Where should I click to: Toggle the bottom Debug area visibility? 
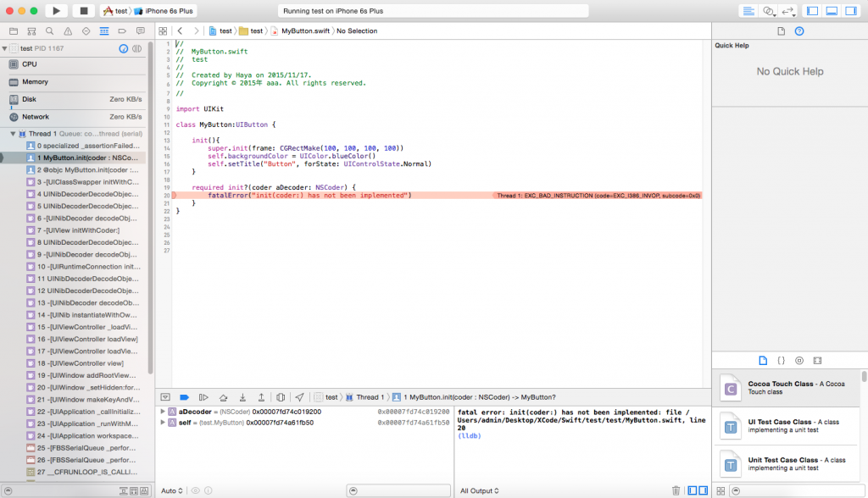click(x=832, y=11)
